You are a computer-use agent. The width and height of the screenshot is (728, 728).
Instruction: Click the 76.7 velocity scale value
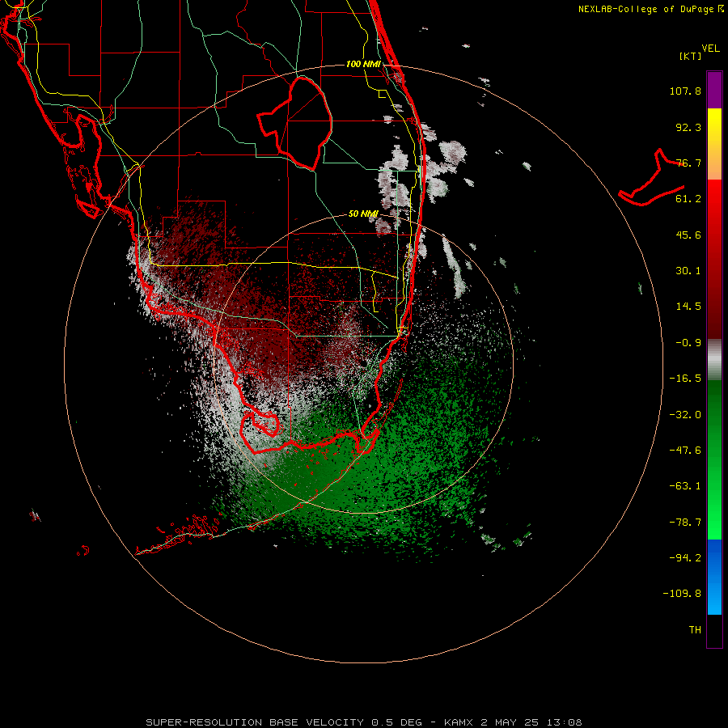pyautogui.click(x=688, y=163)
